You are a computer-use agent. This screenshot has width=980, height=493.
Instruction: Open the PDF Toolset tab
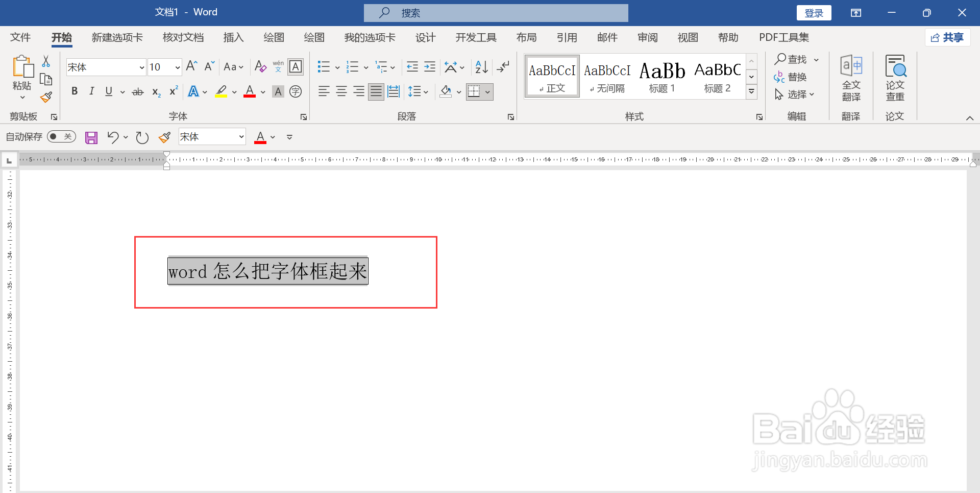point(784,37)
